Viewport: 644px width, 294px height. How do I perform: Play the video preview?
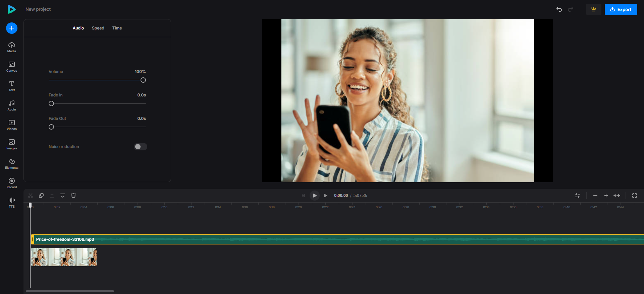[x=315, y=196]
